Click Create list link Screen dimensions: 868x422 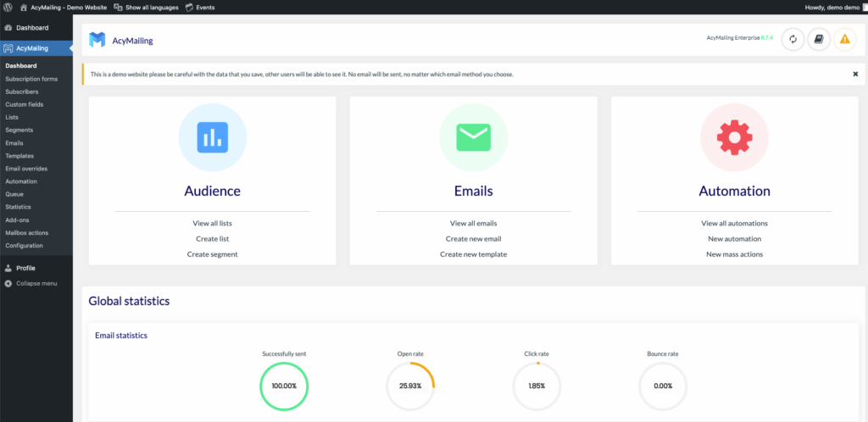(x=213, y=239)
